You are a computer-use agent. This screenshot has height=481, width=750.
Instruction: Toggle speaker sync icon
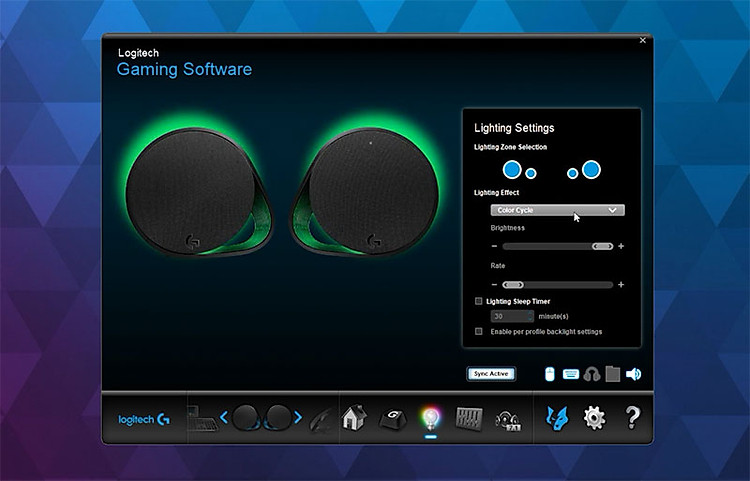coord(633,374)
